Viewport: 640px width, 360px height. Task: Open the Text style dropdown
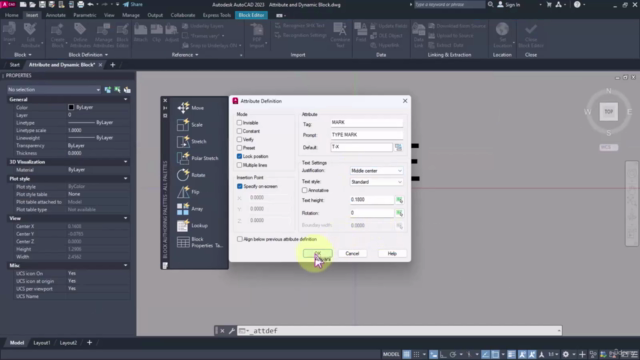(376, 182)
